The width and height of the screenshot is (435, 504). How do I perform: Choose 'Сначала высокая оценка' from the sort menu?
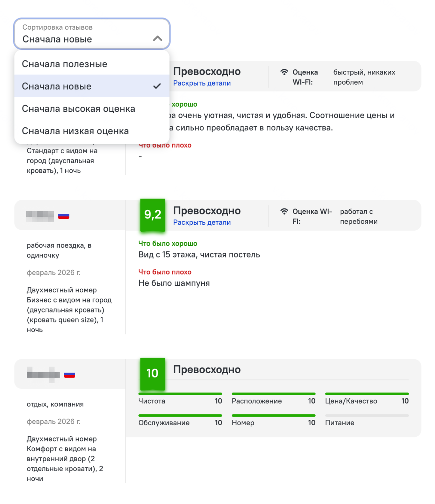(x=79, y=108)
